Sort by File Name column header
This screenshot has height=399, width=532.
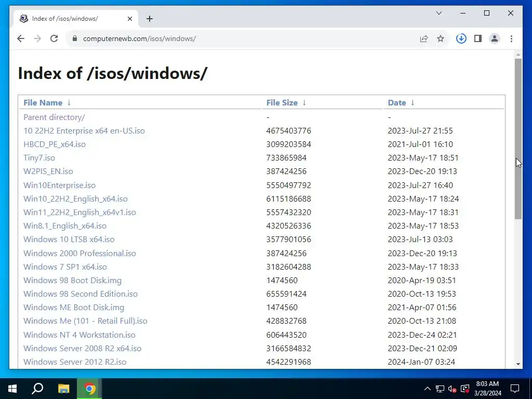tap(43, 102)
